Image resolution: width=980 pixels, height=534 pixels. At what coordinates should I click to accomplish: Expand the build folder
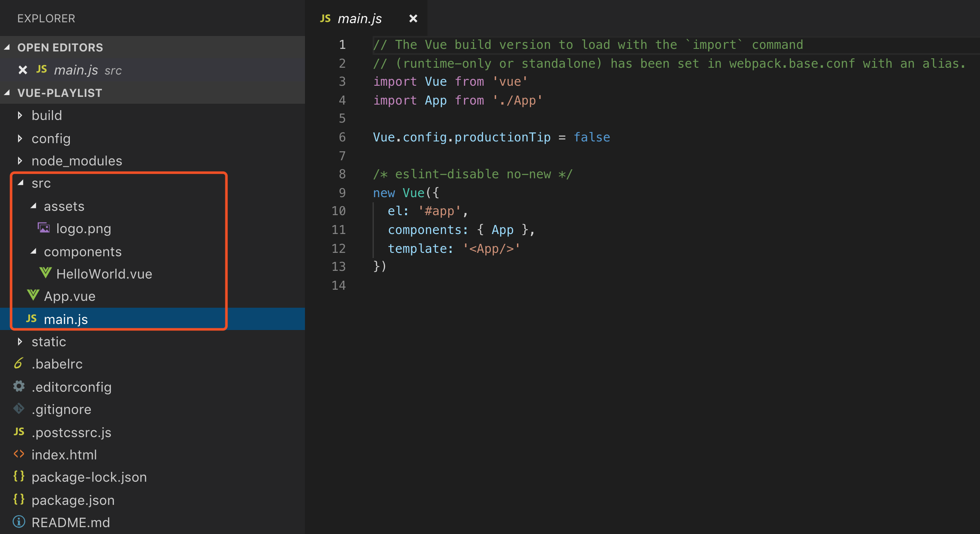[20, 115]
